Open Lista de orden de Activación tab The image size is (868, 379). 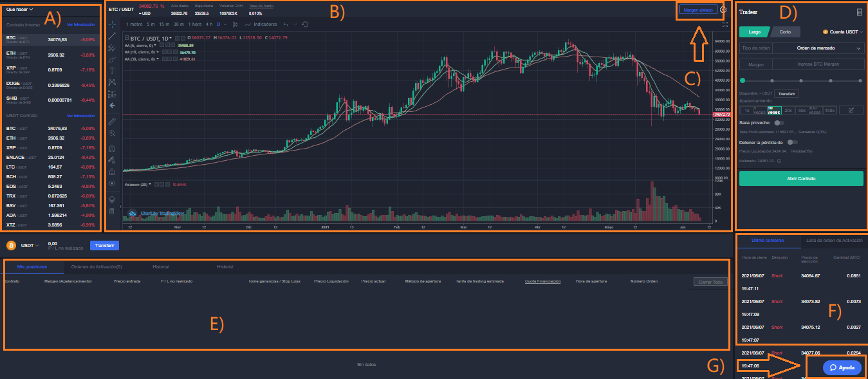point(834,240)
